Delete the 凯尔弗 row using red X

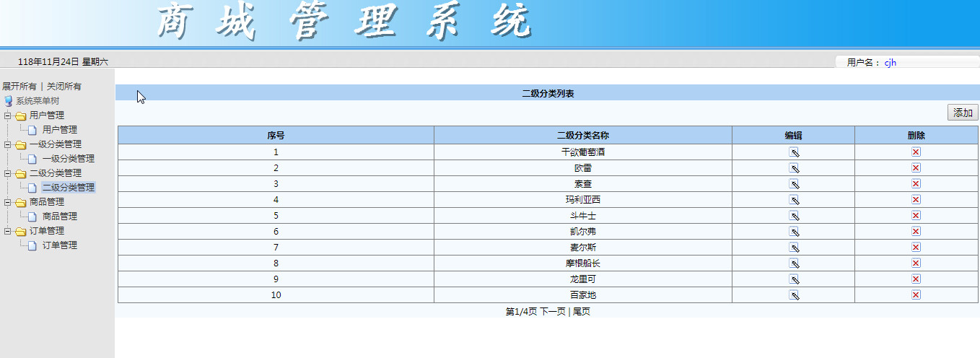pyautogui.click(x=916, y=232)
